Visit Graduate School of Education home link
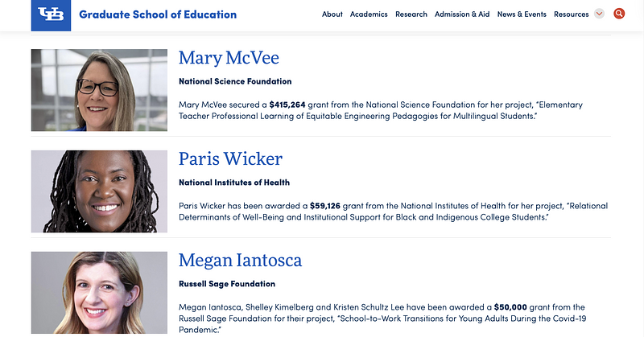The image size is (644, 337). (x=158, y=14)
